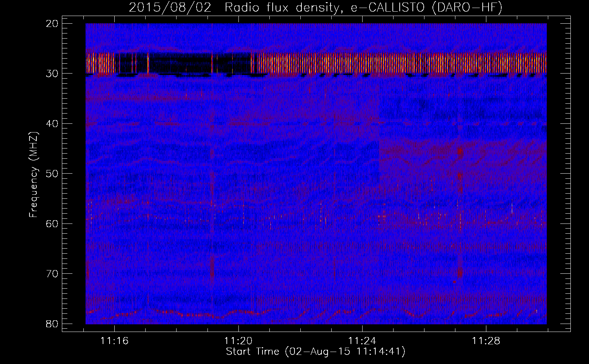Screen dimensions: 589x364
Task: Select the 50 MHz frequency tick label
Action: coord(52,174)
